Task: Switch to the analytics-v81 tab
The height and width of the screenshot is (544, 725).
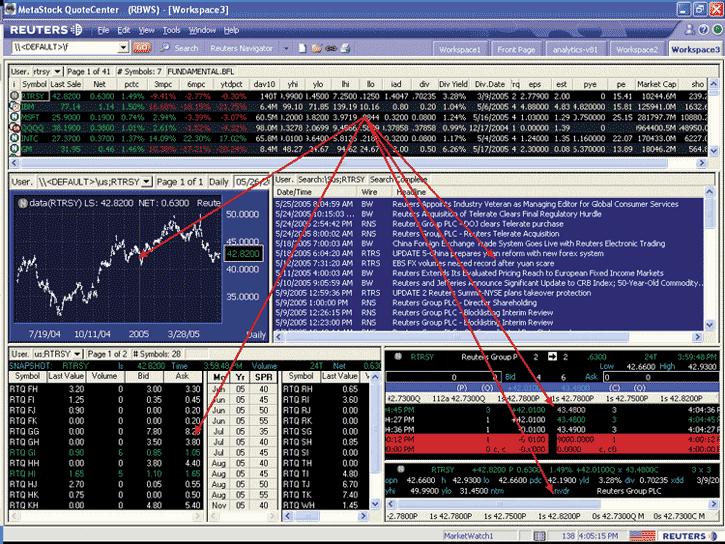Action: 577,48
